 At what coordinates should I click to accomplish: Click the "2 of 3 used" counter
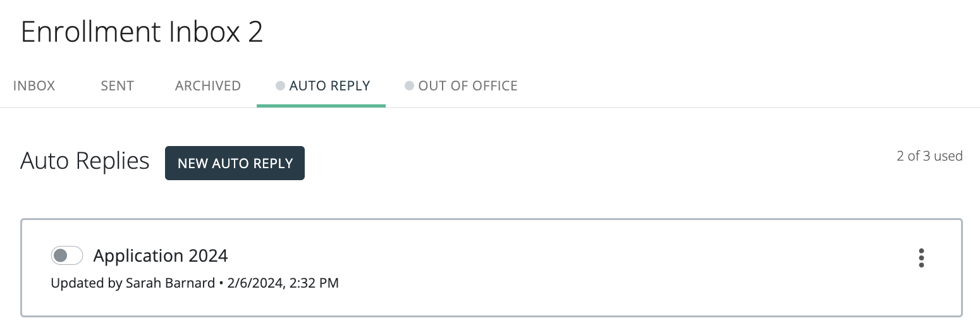tap(929, 156)
